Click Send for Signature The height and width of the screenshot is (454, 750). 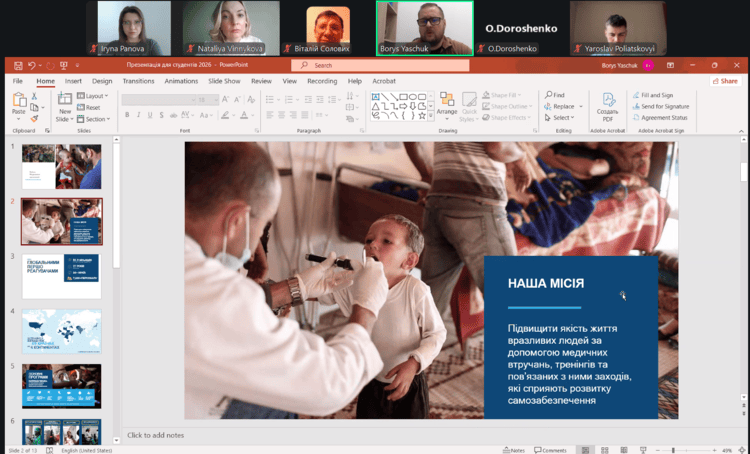(664, 106)
